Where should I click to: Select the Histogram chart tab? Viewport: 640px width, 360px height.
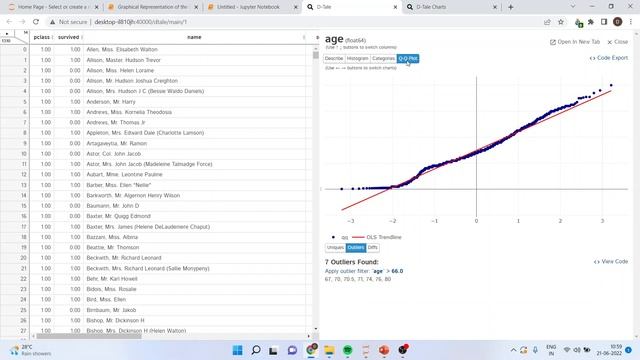(x=358, y=59)
